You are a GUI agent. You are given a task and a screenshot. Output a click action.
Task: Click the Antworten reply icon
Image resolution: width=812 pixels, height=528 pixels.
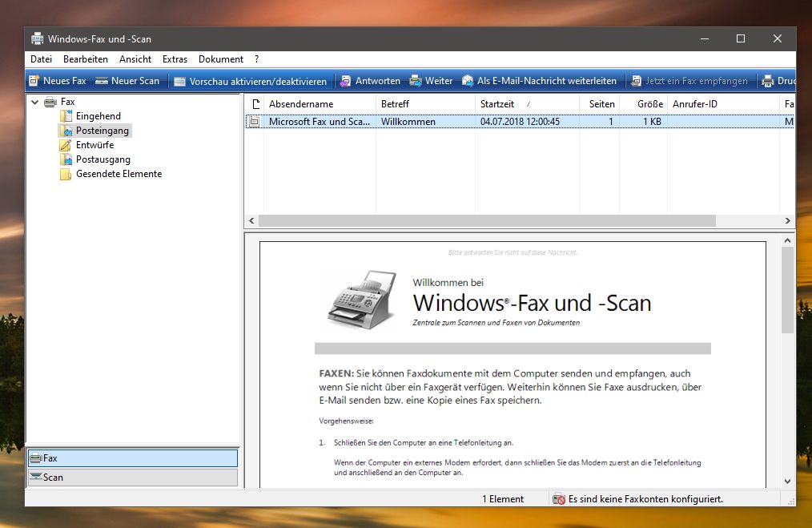tap(345, 81)
